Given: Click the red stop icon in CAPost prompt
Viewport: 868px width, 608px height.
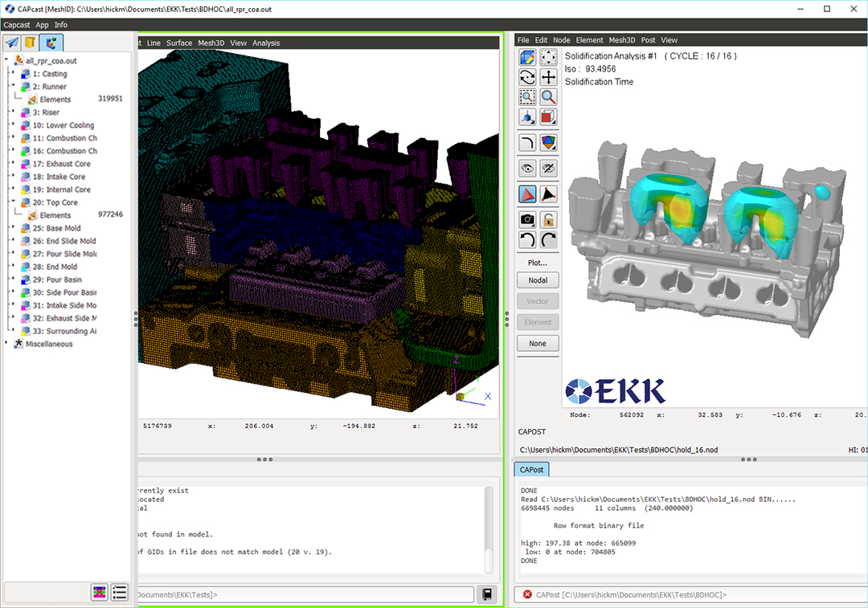Looking at the screenshot, I should point(527,594).
